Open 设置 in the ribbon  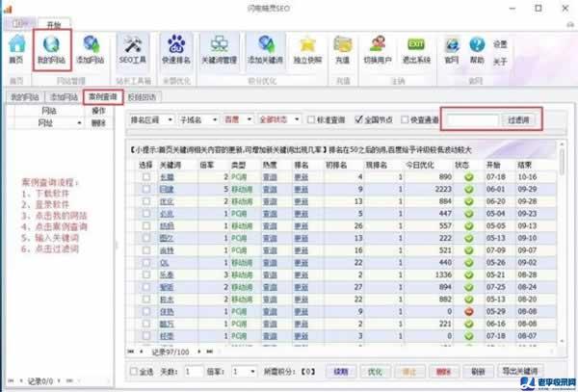500,44
